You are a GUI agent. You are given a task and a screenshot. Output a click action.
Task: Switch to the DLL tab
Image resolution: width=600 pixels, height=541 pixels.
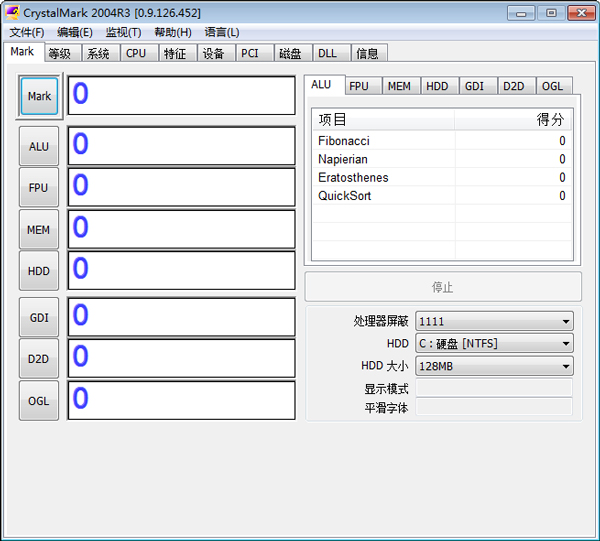(x=332, y=53)
